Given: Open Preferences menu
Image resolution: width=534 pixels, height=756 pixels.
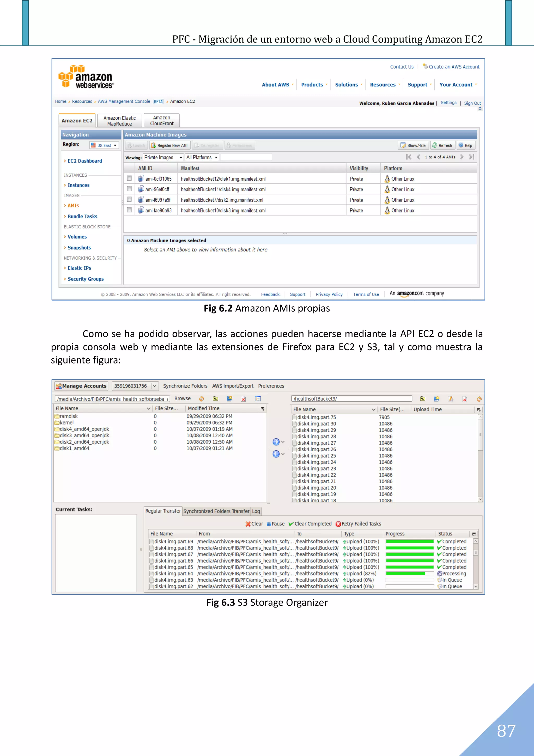Looking at the screenshot, I should pyautogui.click(x=271, y=386).
